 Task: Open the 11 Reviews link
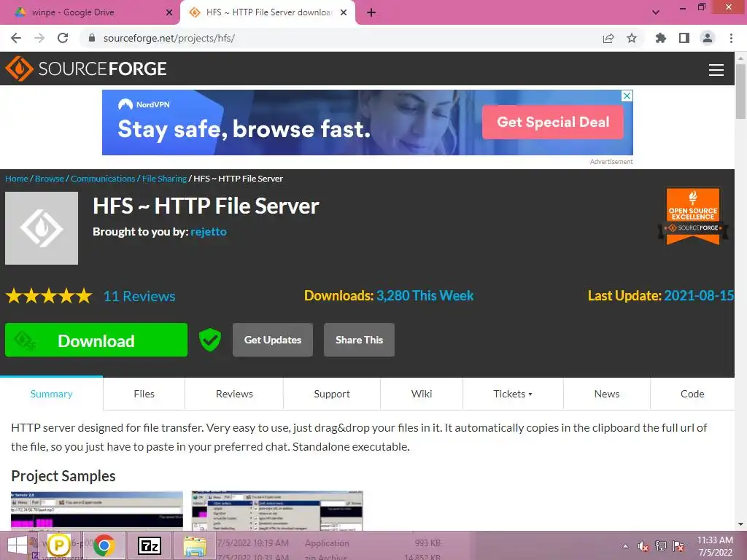click(139, 296)
